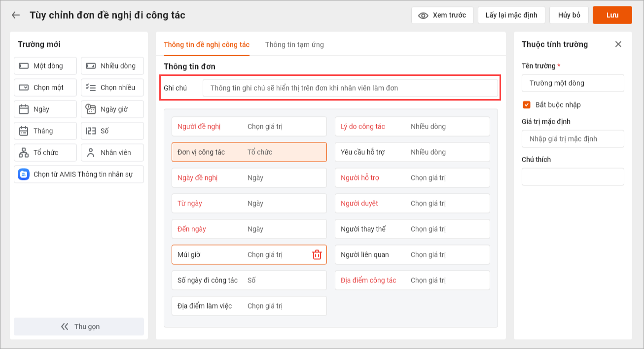Add a Ngày giờ datetime field
The width and height of the screenshot is (644, 349).
click(x=112, y=109)
